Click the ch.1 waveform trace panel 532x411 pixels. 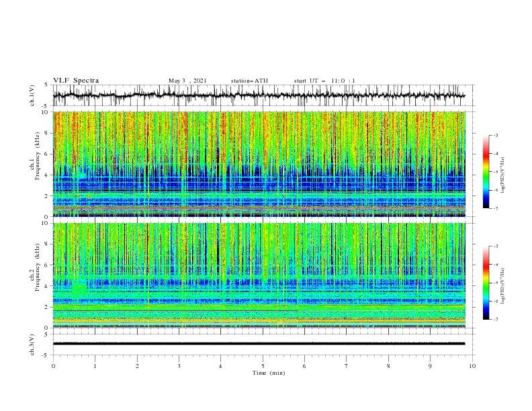(263, 95)
